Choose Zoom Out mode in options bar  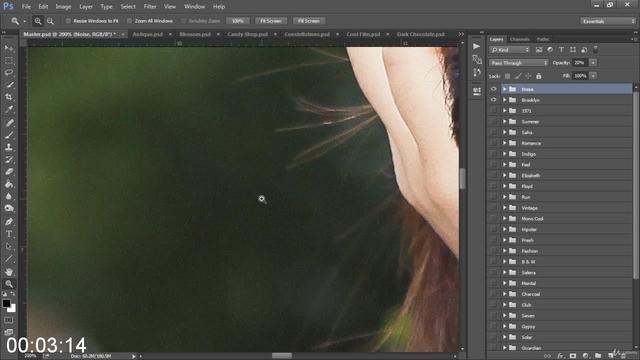tap(50, 21)
